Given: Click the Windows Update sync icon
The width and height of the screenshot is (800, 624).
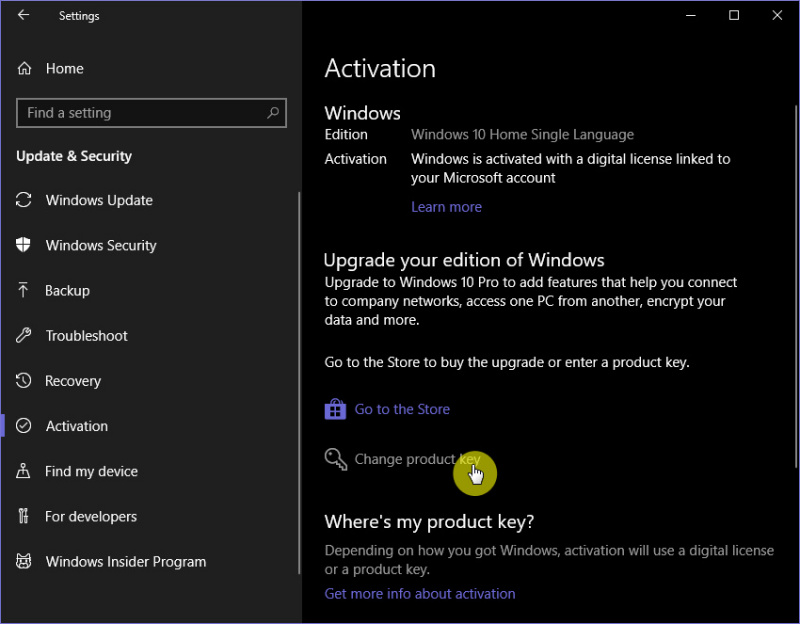Looking at the screenshot, I should 23,200.
